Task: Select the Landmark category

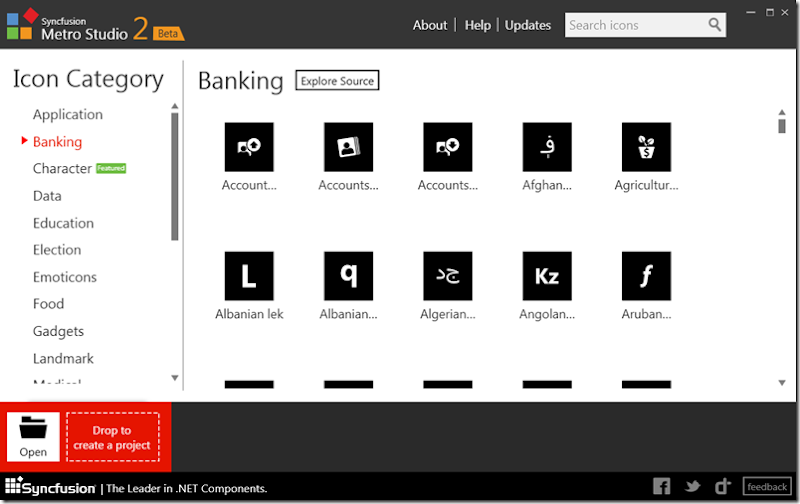Action: (63, 359)
